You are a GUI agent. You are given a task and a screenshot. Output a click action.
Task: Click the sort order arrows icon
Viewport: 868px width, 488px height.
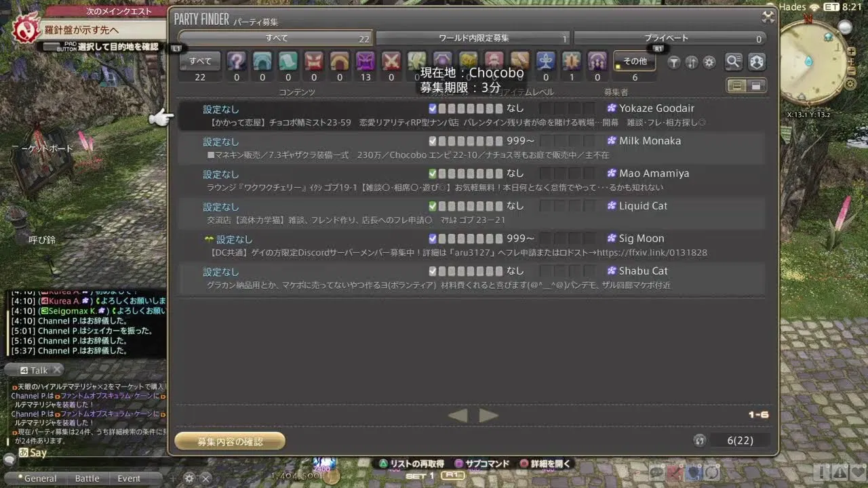(692, 62)
